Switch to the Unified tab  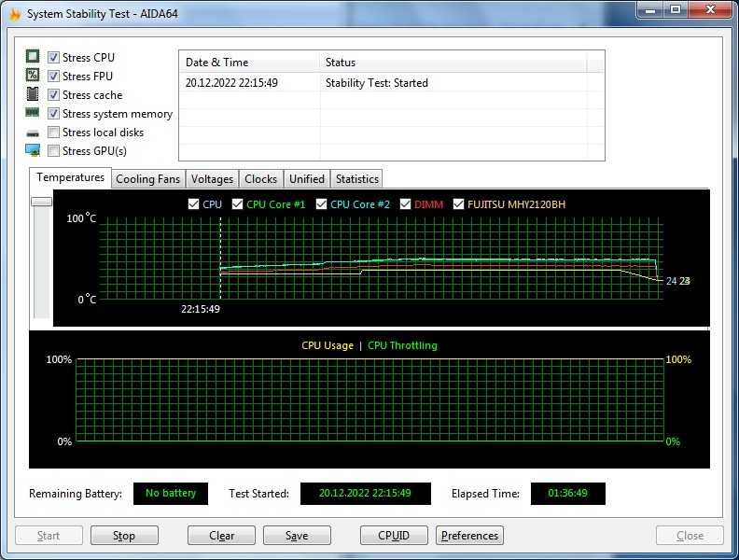(307, 179)
